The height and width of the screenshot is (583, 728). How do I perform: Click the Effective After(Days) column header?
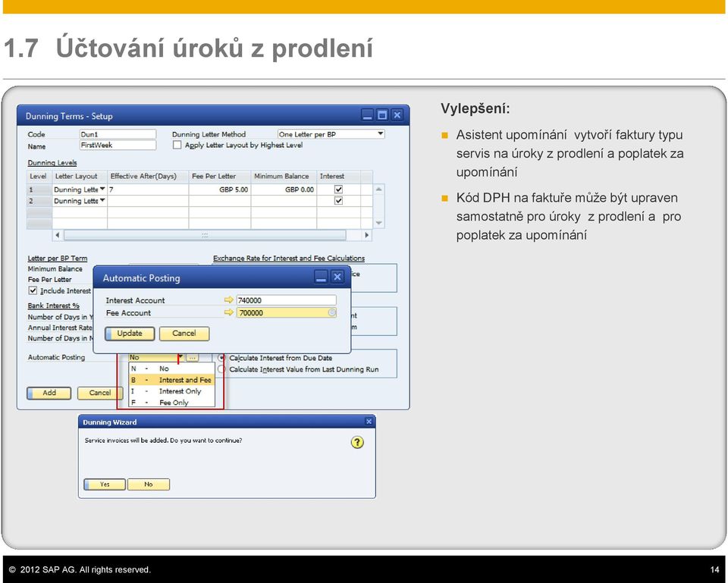(148, 177)
